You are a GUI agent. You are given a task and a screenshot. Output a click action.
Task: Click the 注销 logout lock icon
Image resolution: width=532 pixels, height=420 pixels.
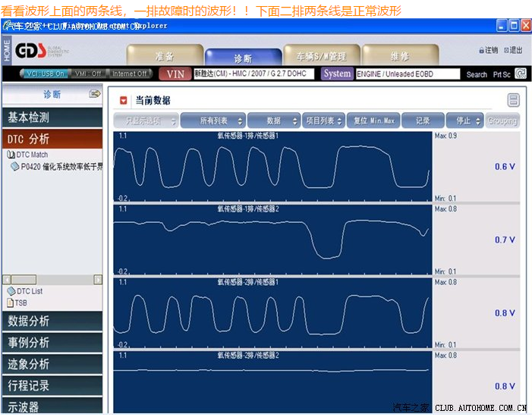[483, 51]
